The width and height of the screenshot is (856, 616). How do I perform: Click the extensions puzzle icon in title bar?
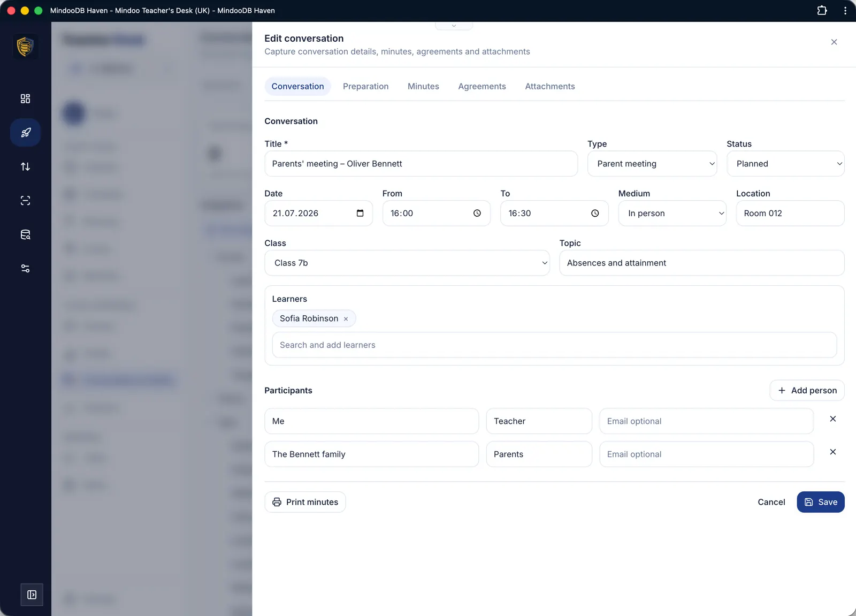point(822,10)
